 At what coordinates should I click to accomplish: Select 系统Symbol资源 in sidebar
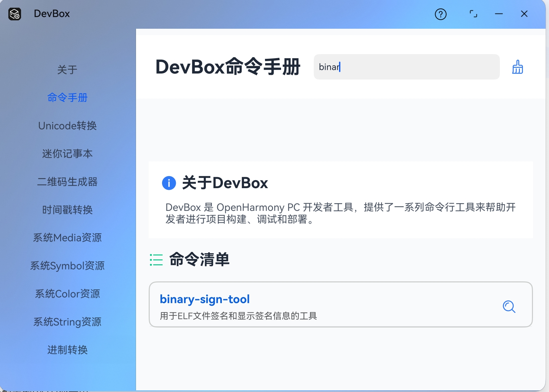(67, 266)
